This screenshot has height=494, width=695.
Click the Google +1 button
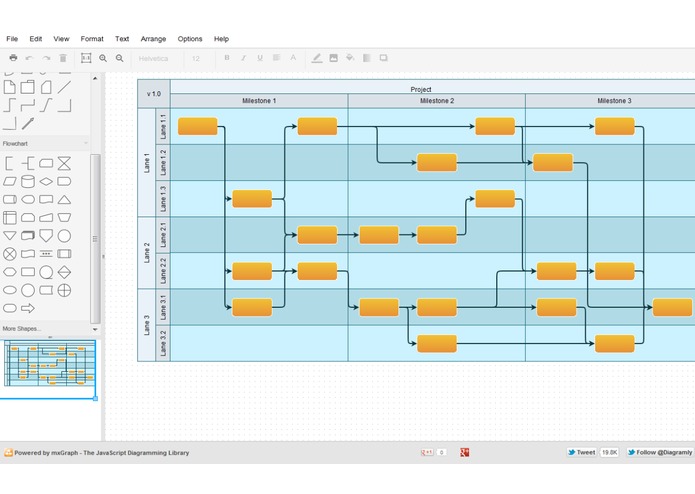[x=427, y=452]
